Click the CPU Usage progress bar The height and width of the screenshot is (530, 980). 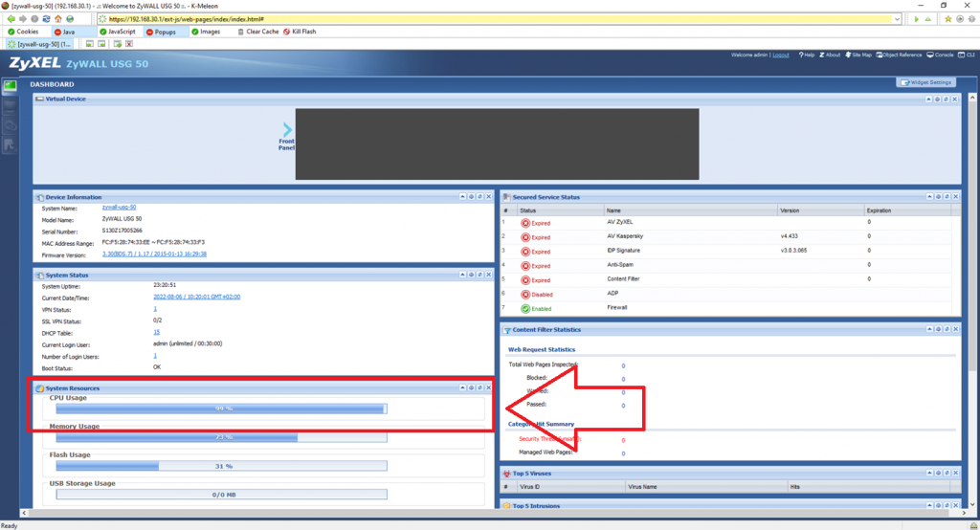click(x=221, y=409)
